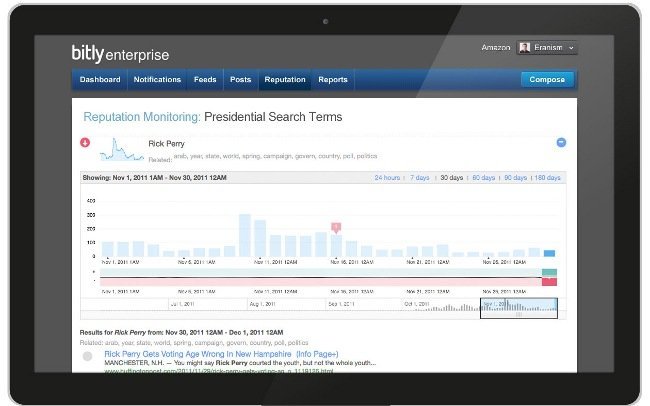Open the Dashboard tab
Image resolution: width=650 pixels, height=406 pixels.
pos(100,80)
